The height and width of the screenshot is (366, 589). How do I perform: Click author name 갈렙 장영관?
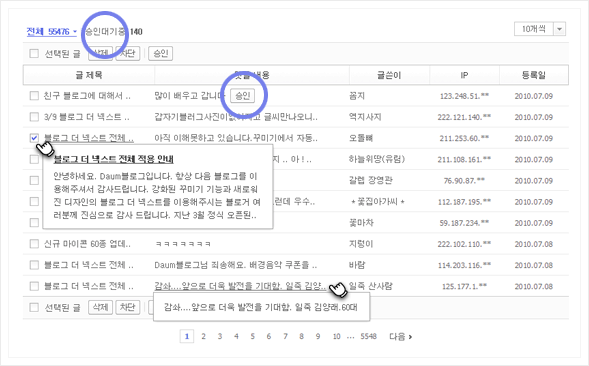pyautogui.click(x=371, y=180)
